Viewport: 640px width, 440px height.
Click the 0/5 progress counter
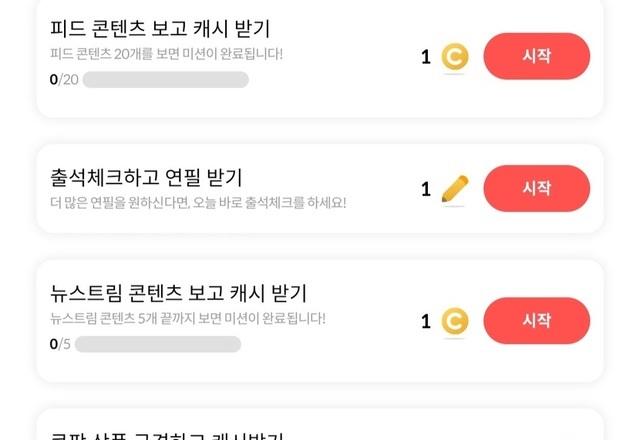(60, 344)
